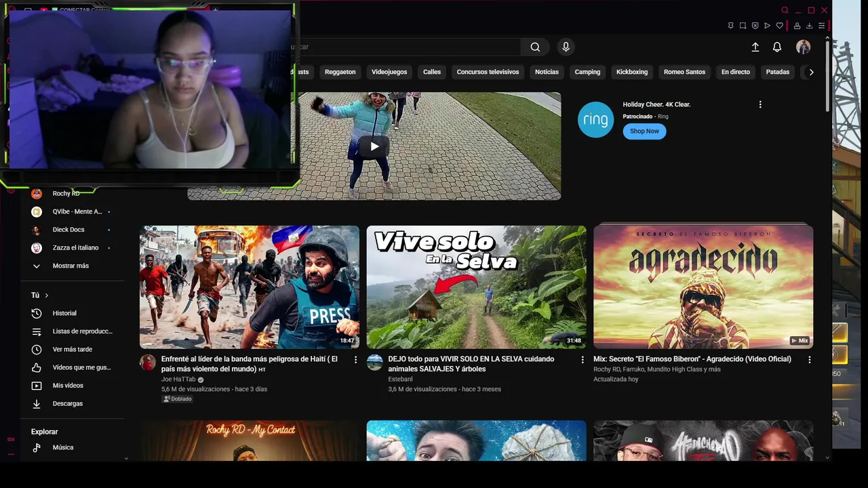Expand the Tú section chevron
The width and height of the screenshot is (868, 488).
click(x=46, y=296)
